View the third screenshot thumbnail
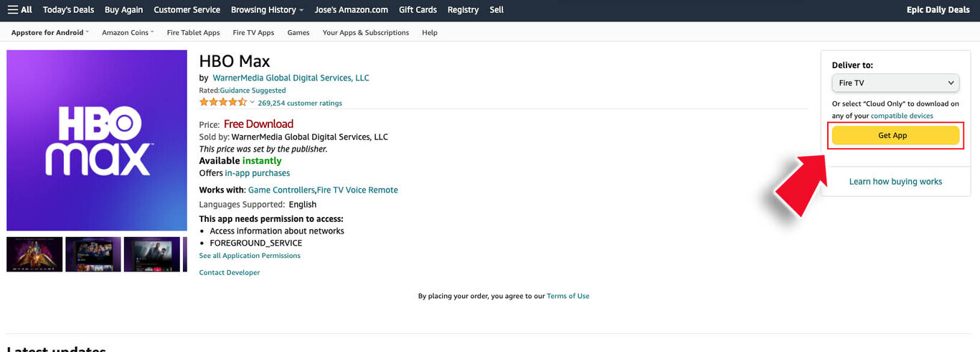The width and height of the screenshot is (980, 352). (x=151, y=254)
